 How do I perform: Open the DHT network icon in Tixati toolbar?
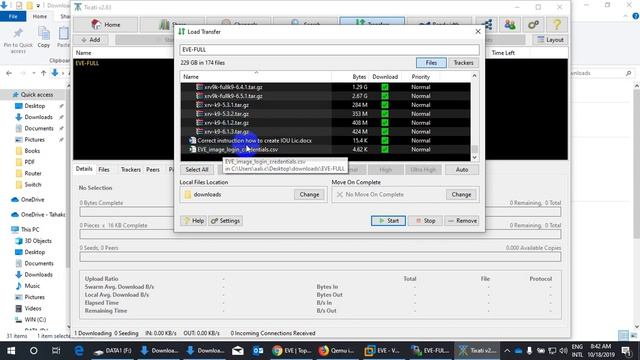[488, 24]
